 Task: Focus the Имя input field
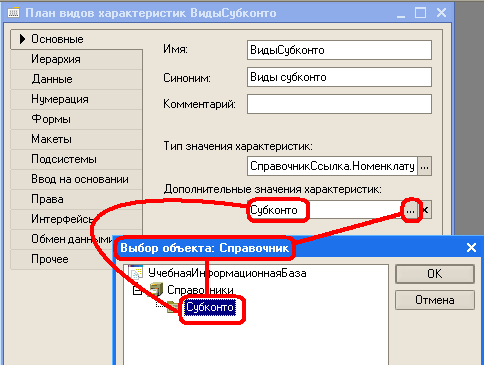pos(339,50)
